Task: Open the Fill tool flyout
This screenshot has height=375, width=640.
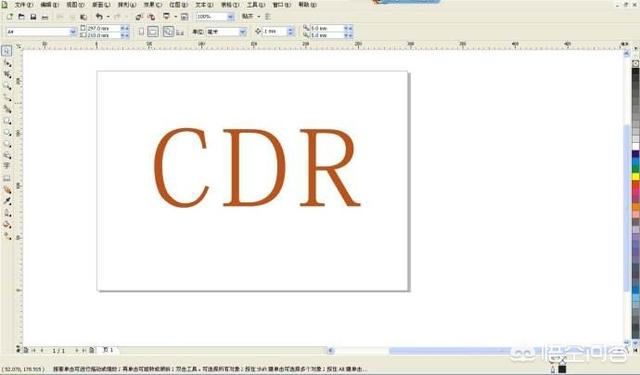Action: click(7, 224)
